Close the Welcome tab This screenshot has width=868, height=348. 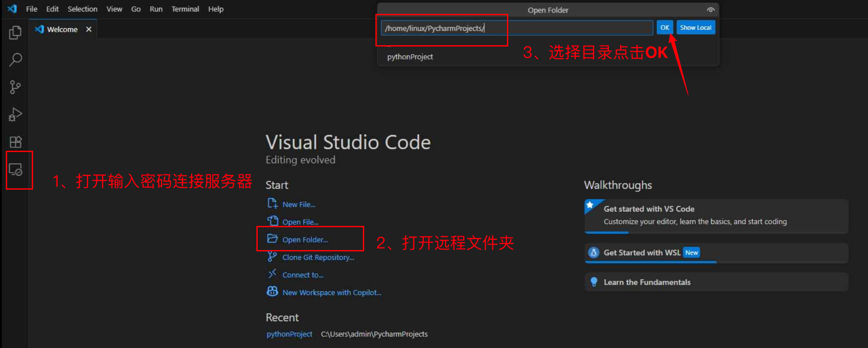tap(89, 30)
